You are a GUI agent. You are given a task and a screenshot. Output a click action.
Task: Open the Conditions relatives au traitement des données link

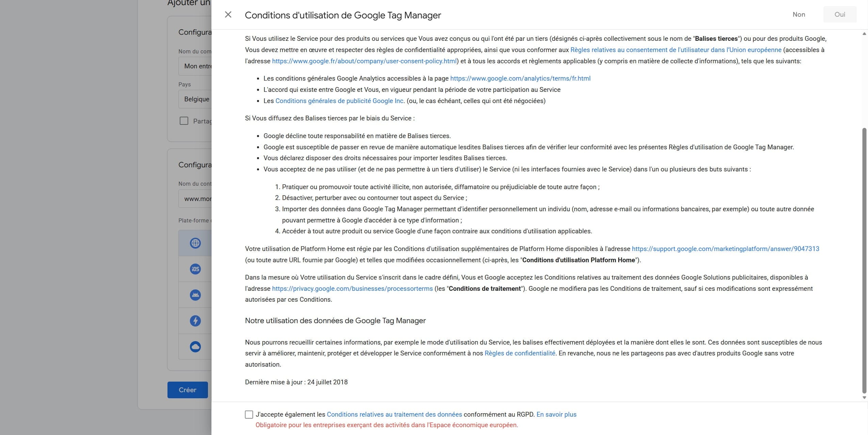coord(394,414)
